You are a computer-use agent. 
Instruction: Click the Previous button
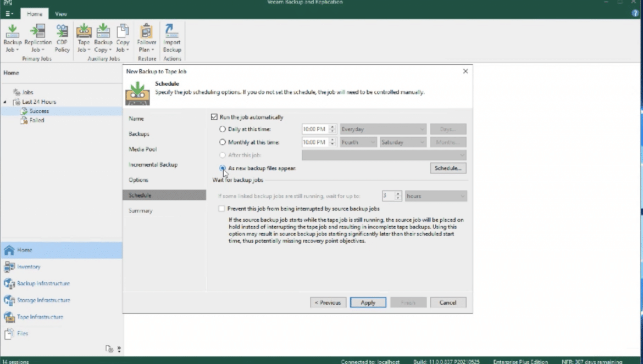[x=328, y=303]
